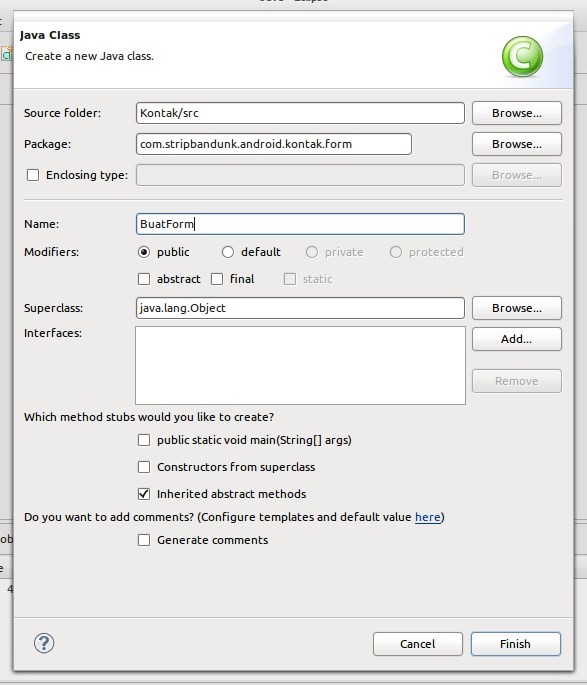Browse for the source folder
This screenshot has width=587, height=685.
[x=517, y=113]
